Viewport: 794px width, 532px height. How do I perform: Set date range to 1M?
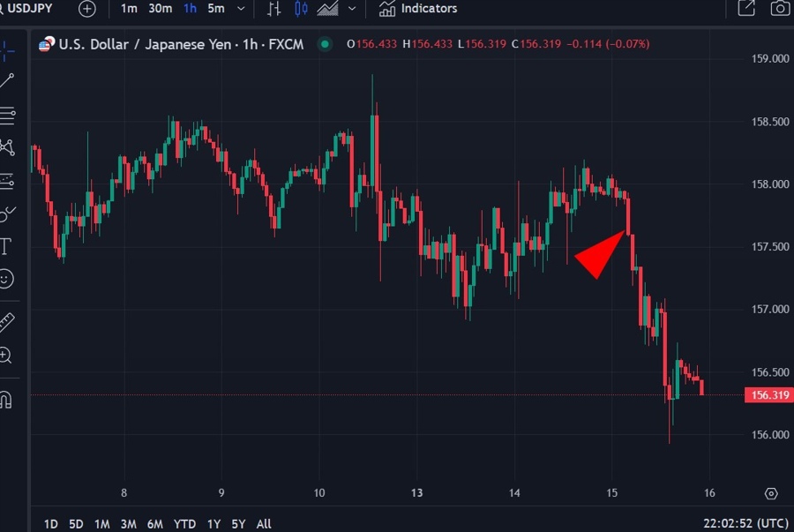[x=101, y=524]
